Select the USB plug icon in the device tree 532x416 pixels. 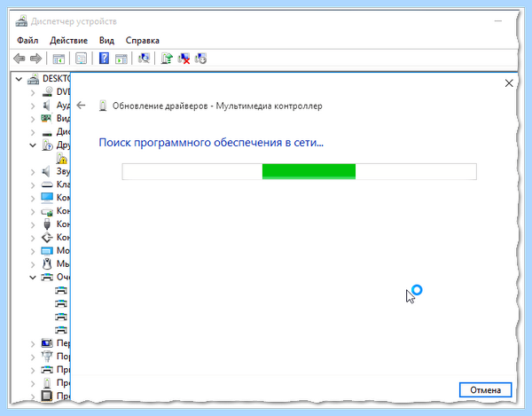(47, 224)
